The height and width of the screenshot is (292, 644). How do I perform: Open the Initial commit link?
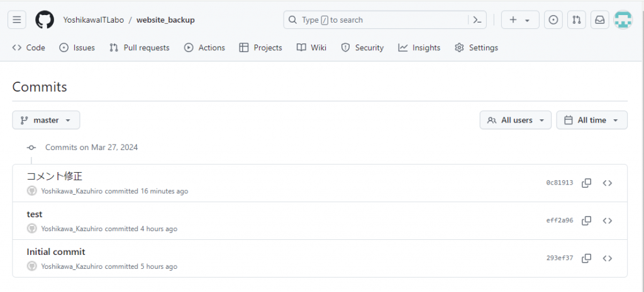click(56, 252)
